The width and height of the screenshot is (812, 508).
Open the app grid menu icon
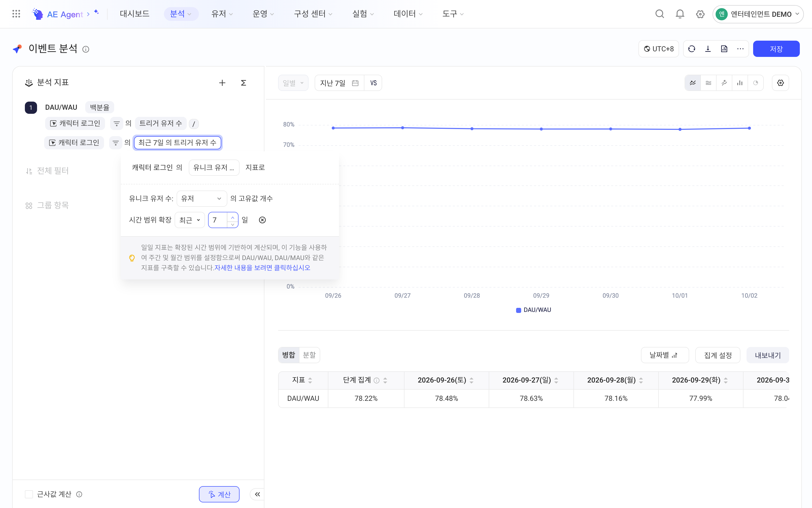pyautogui.click(x=16, y=14)
